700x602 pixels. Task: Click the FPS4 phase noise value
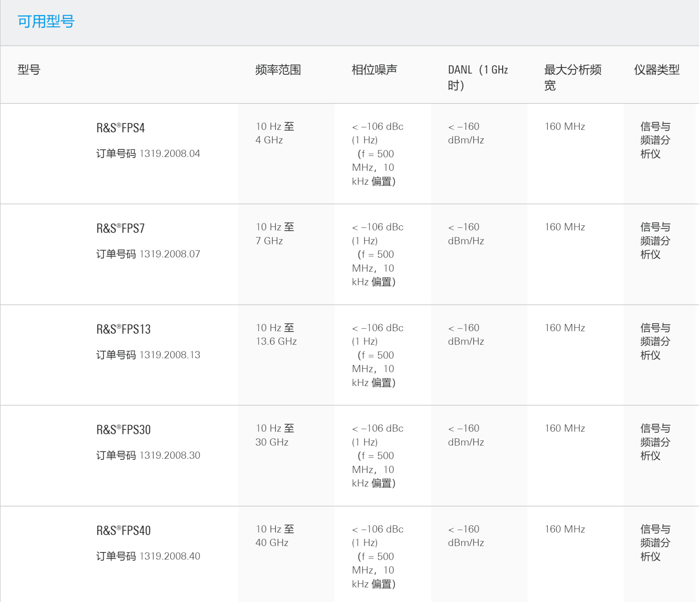pyautogui.click(x=378, y=154)
